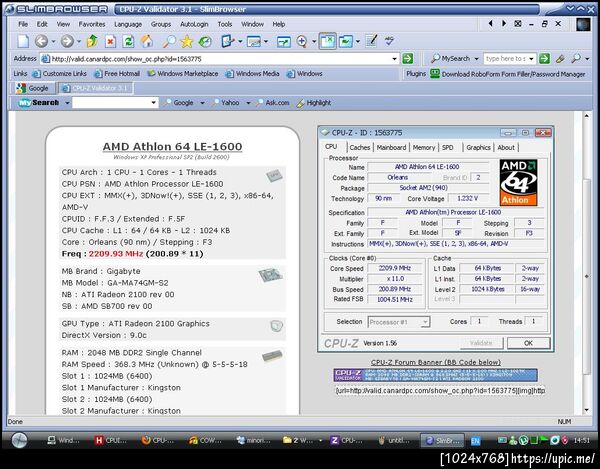Click the Caches tab in CPU-Z image
The width and height of the screenshot is (600, 469).
(360, 147)
